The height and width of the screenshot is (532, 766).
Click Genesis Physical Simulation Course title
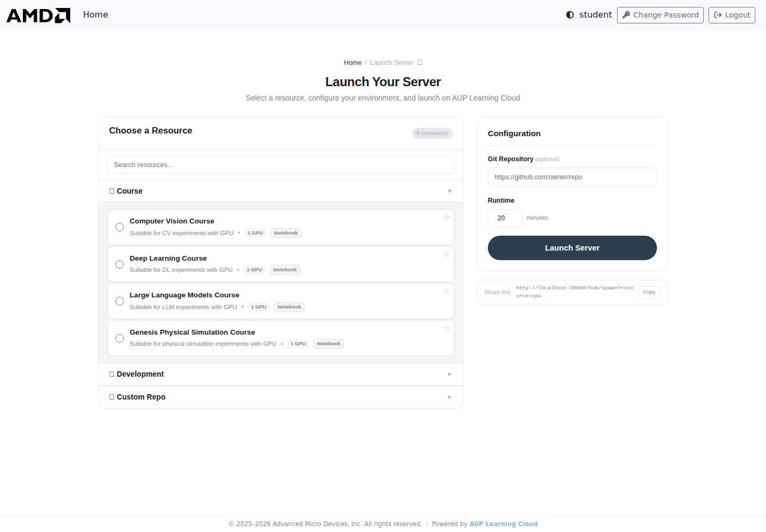click(x=193, y=332)
